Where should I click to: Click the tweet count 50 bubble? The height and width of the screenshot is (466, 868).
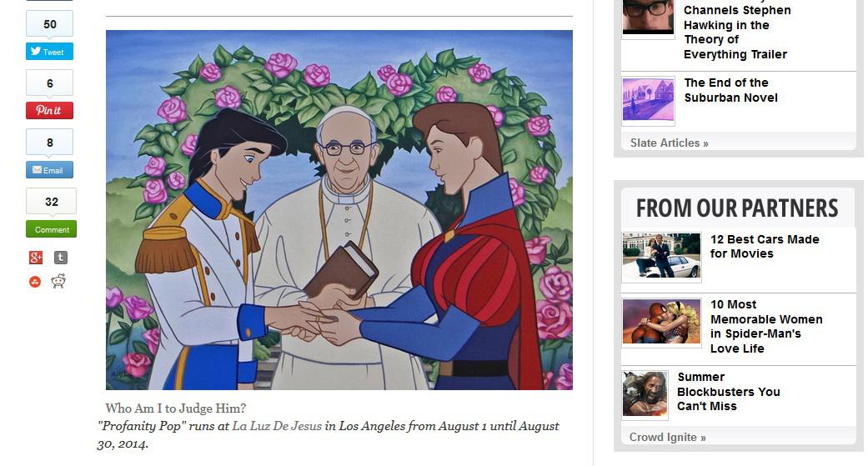(x=49, y=24)
